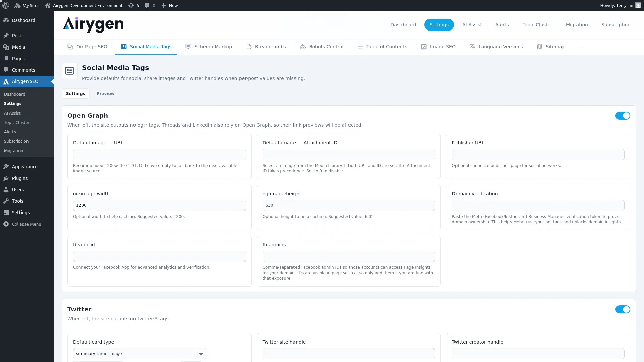Click the Image SEO picture icon
The width and height of the screenshot is (644, 362).
point(424,47)
